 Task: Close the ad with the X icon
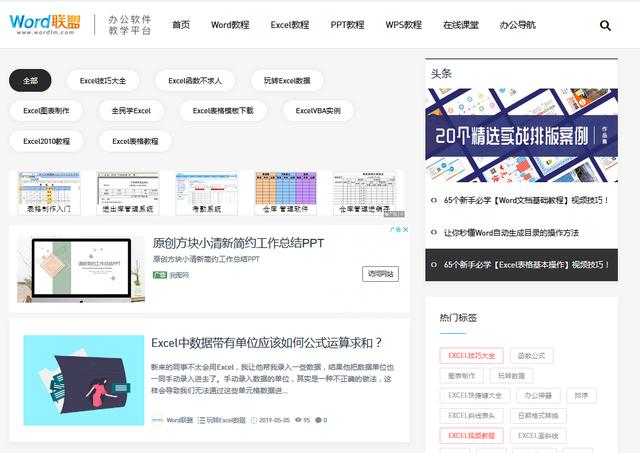(405, 229)
